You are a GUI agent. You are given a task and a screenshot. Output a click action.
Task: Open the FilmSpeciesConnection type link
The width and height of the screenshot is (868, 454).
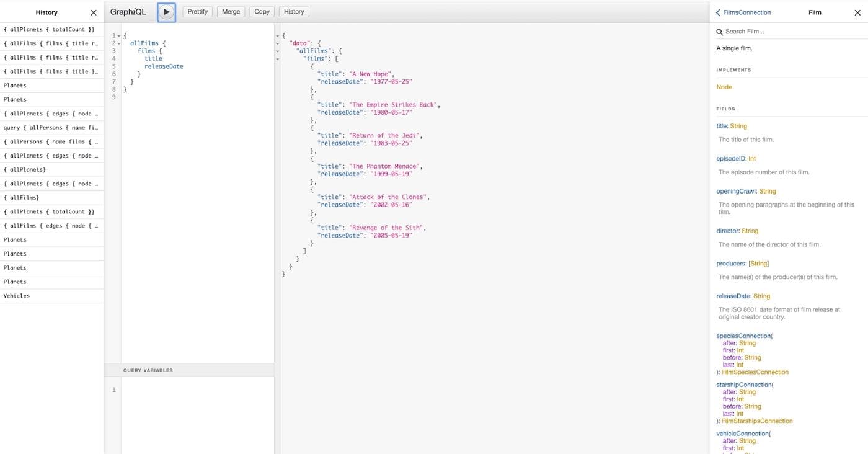tap(755, 372)
